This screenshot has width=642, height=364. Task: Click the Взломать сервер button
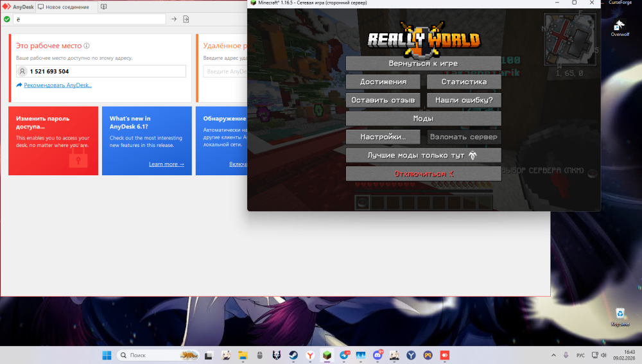[x=464, y=137]
